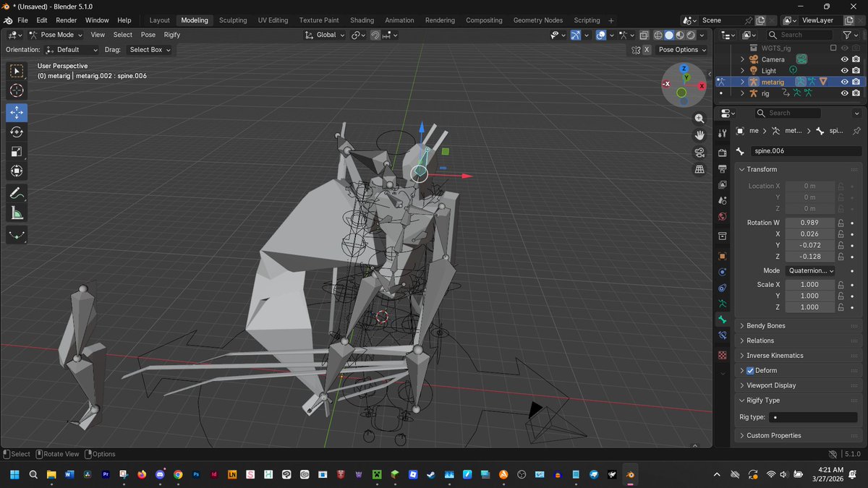Open the Object properties tab
The height and width of the screenshot is (488, 868).
pyautogui.click(x=722, y=256)
